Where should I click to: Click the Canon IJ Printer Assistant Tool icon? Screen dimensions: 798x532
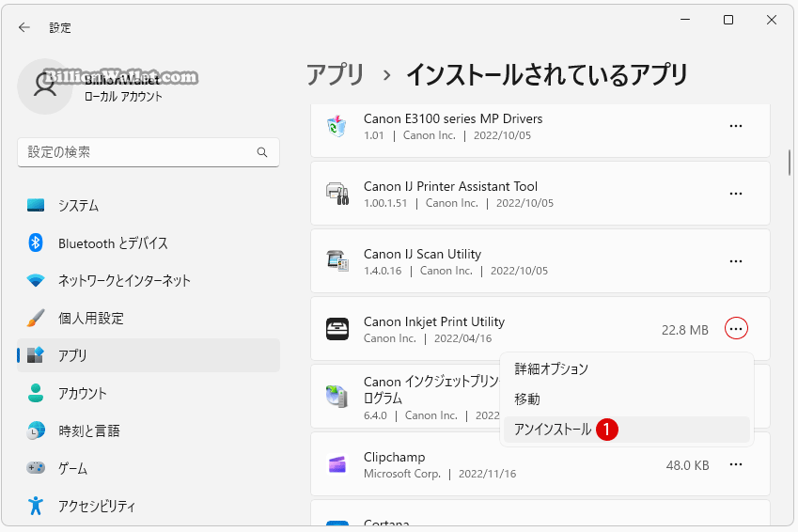pyautogui.click(x=336, y=194)
